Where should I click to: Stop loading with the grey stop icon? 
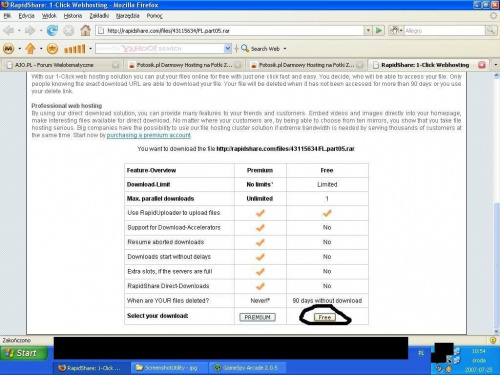coord(69,31)
